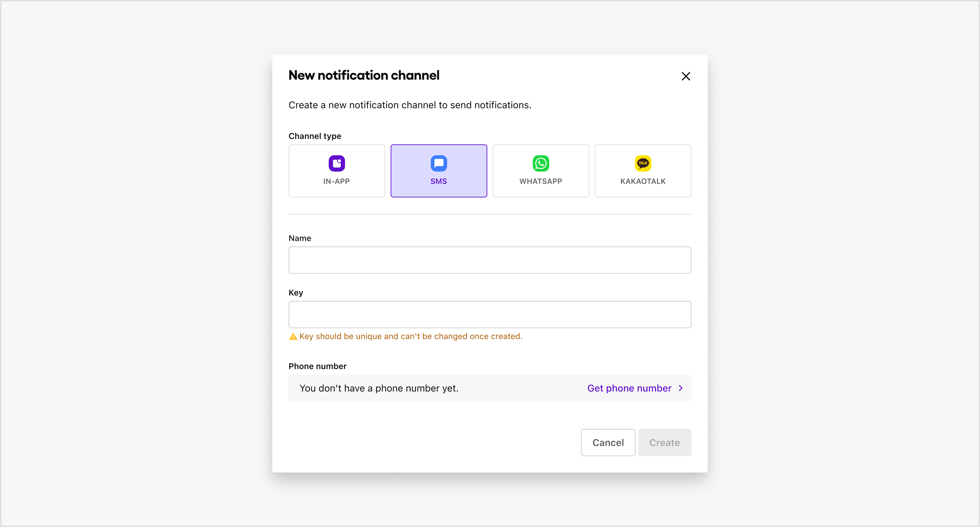Click the New notification channel title
Screen dimensions: 980x527
coord(364,75)
